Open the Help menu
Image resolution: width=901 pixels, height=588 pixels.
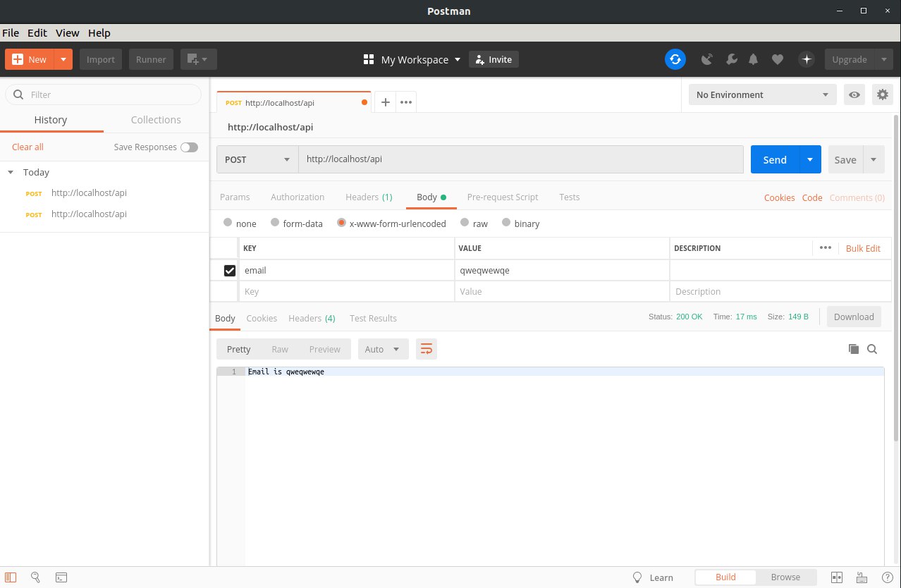[x=99, y=32]
